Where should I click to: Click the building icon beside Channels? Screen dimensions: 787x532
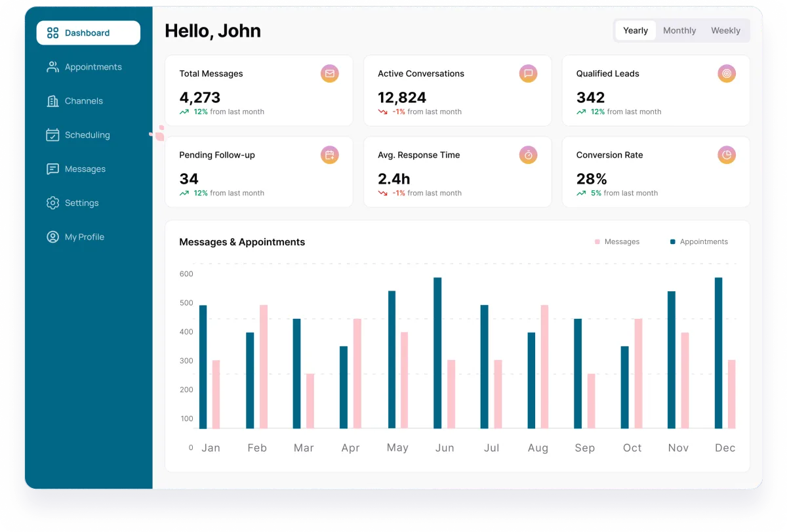click(52, 101)
